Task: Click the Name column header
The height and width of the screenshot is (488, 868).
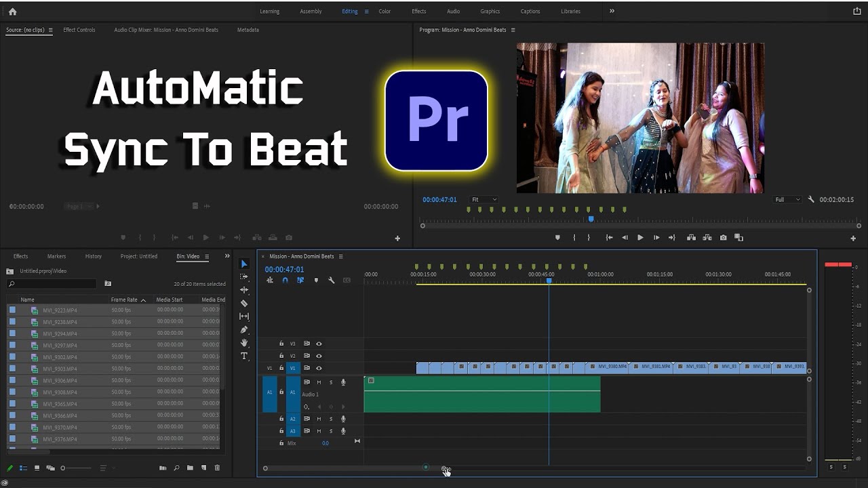Action: pyautogui.click(x=27, y=300)
